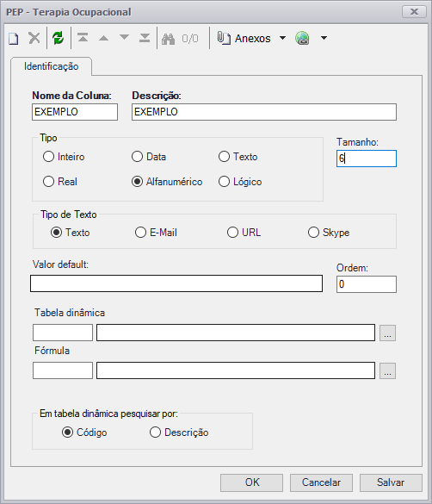Select Lógico type radio button

(224, 181)
